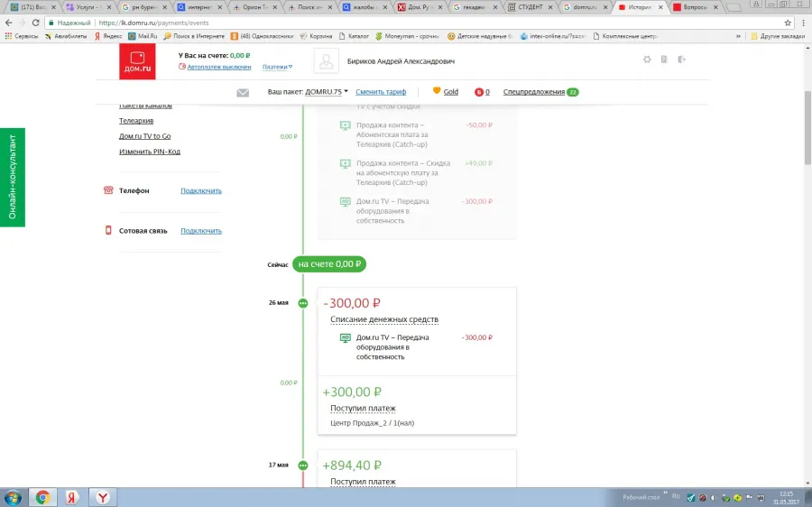Open account settings gear icon
Screen dimensions: 812x507
[647, 60]
